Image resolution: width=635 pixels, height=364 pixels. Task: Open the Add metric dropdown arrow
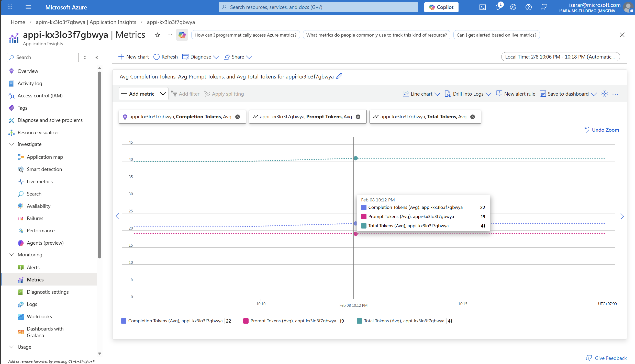(163, 94)
